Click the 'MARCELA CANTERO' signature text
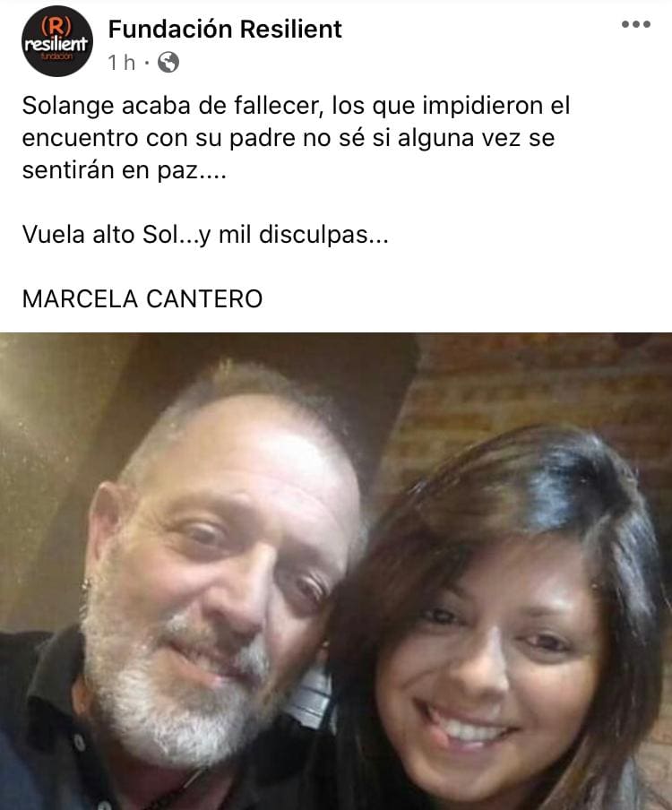Image resolution: width=672 pixels, height=810 pixels. (142, 299)
